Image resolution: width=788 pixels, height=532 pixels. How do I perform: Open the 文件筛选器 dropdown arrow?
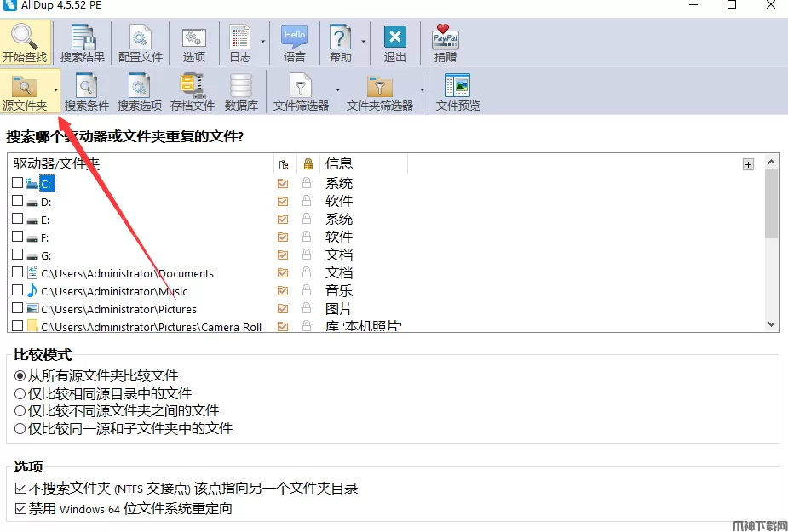tap(337, 89)
